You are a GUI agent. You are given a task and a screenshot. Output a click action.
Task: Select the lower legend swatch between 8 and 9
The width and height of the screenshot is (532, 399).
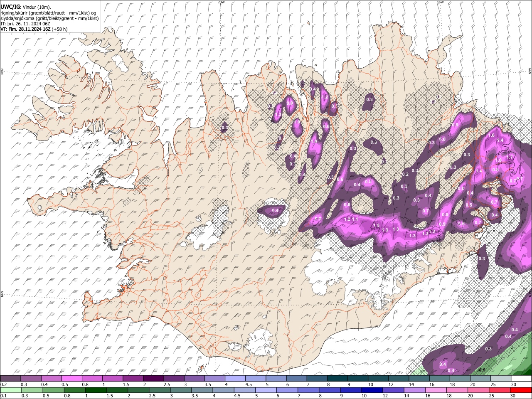330,390
